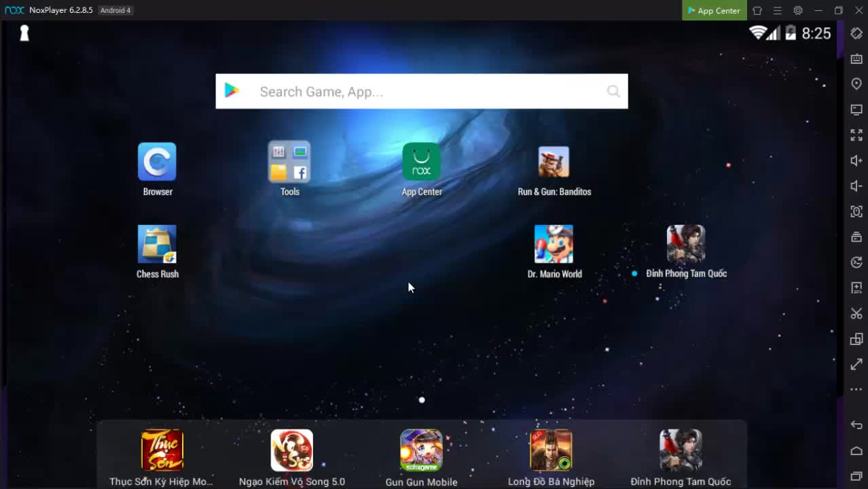
Task: Open the multi-instance manager icon
Action: (856, 339)
